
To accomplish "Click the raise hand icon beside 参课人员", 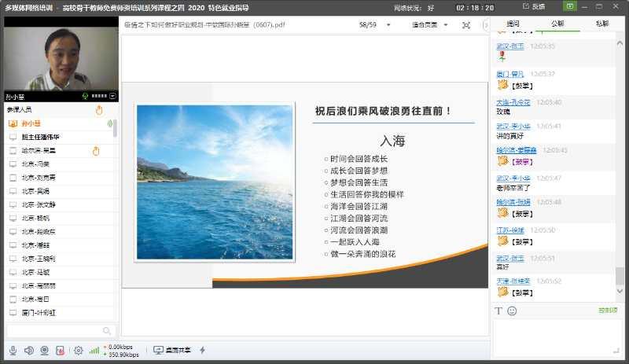I will pyautogui.click(x=100, y=110).
